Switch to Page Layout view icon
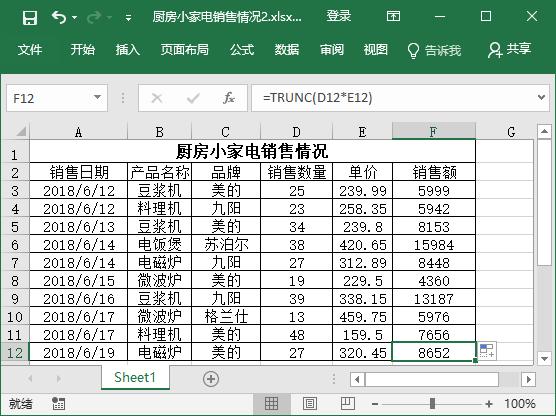This screenshot has height=416, width=556. pyautogui.click(x=310, y=404)
